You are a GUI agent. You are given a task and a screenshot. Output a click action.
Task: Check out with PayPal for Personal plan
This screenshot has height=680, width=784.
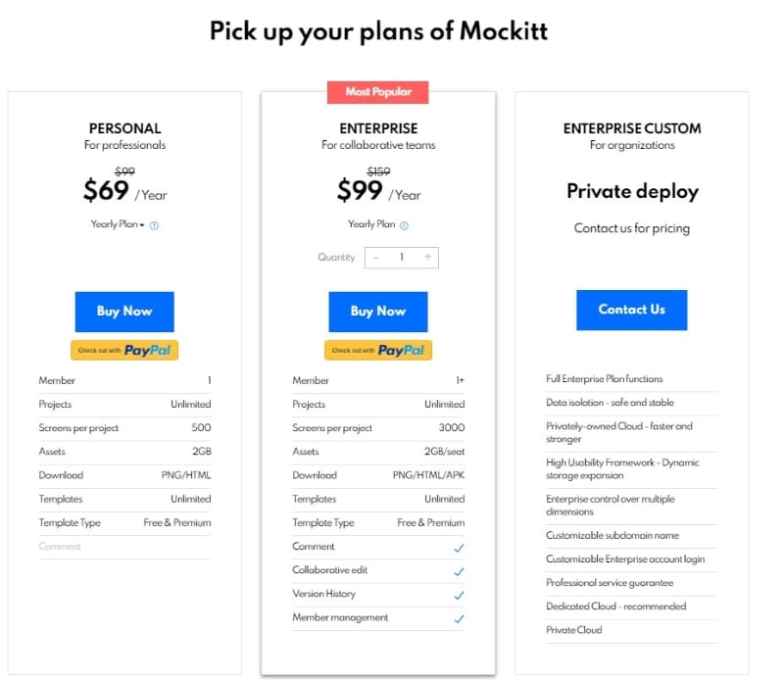(x=124, y=350)
